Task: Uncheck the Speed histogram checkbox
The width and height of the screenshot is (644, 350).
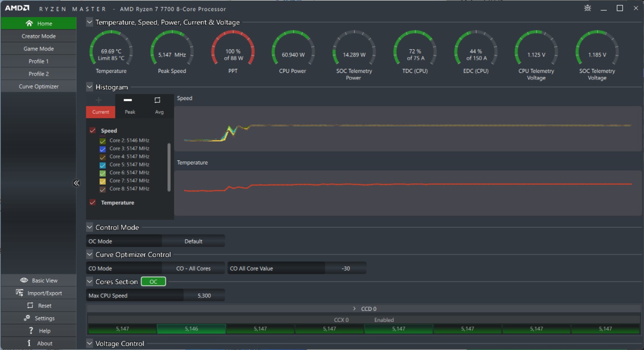Action: [x=93, y=130]
